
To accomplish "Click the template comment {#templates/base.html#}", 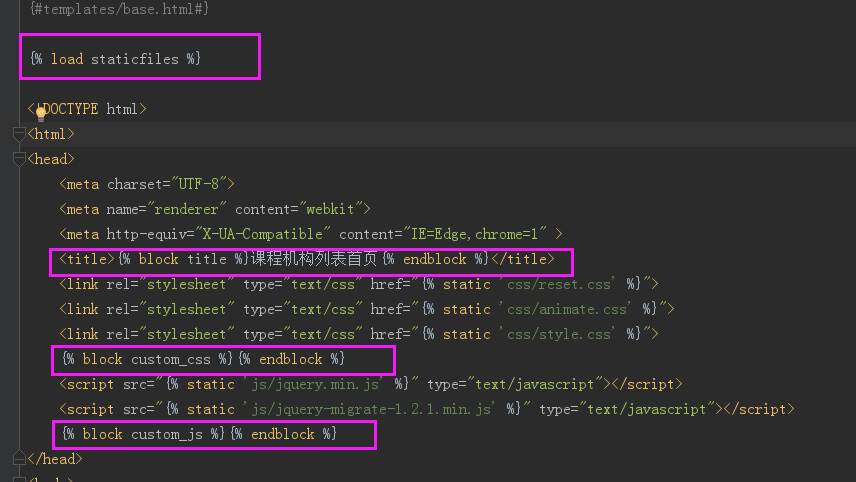I will point(119,9).
